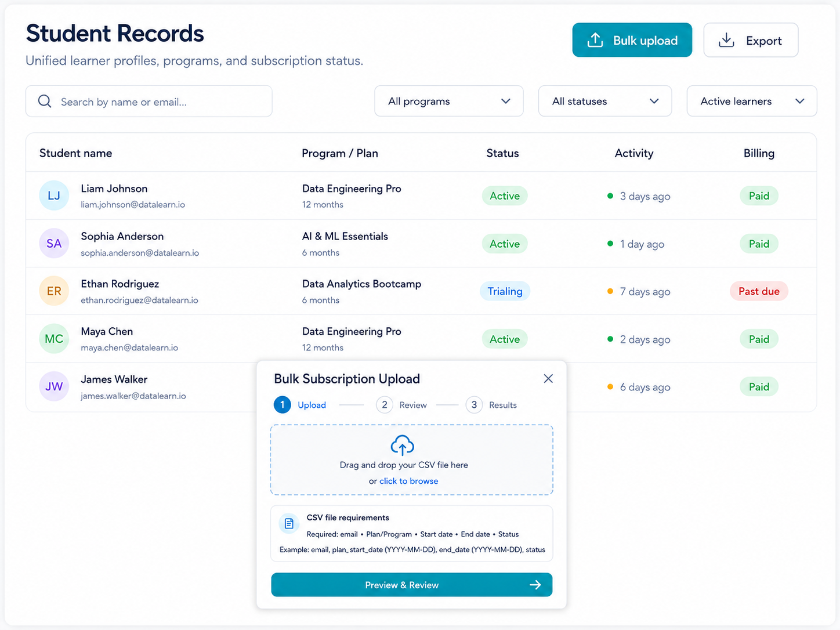840x630 pixels.
Task: Open the All programs dropdown
Action: 449,101
